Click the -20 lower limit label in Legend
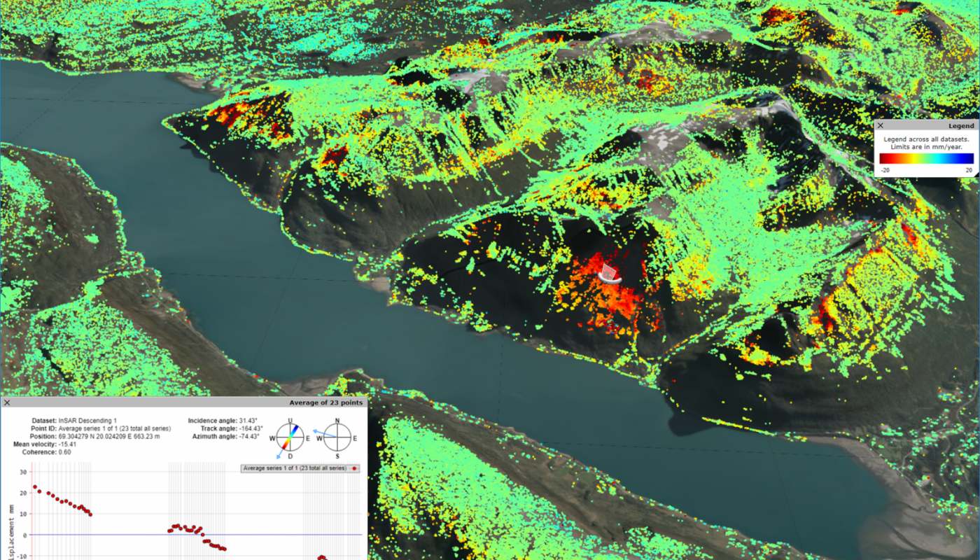This screenshot has height=560, width=980. tap(885, 170)
